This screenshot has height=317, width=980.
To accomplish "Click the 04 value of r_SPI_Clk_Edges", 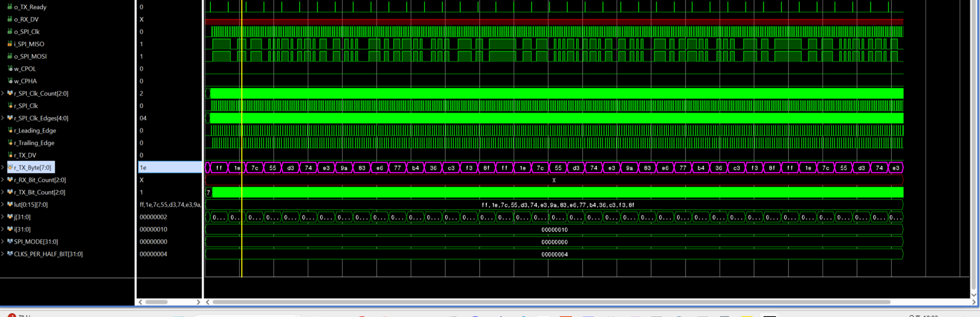I will click(x=143, y=118).
